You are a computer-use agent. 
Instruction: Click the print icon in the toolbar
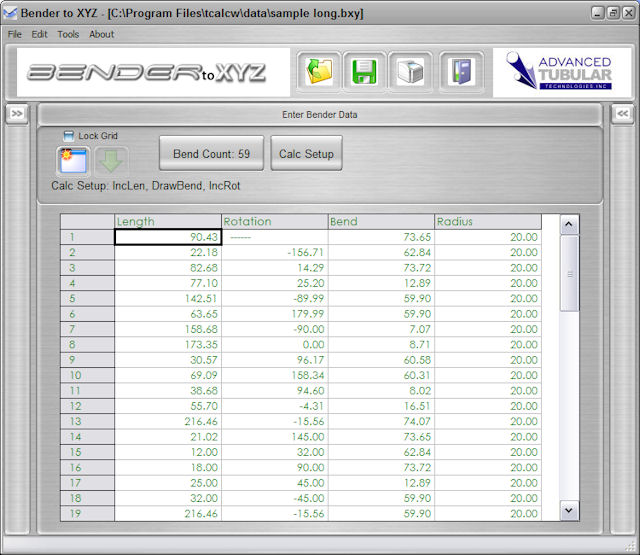coord(411,72)
